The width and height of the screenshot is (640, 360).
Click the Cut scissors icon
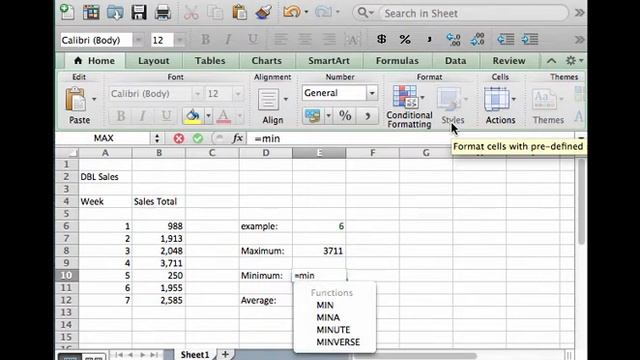click(191, 13)
